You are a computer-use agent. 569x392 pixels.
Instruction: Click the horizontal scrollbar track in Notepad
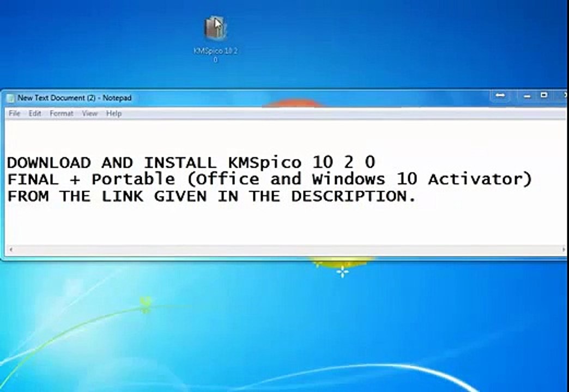point(287,249)
